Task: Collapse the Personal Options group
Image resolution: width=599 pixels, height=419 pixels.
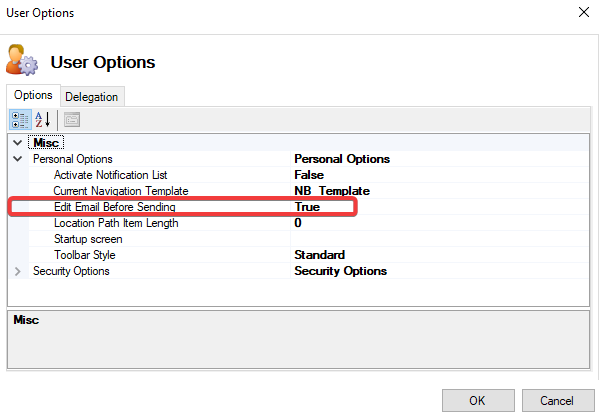Action: pos(18,159)
